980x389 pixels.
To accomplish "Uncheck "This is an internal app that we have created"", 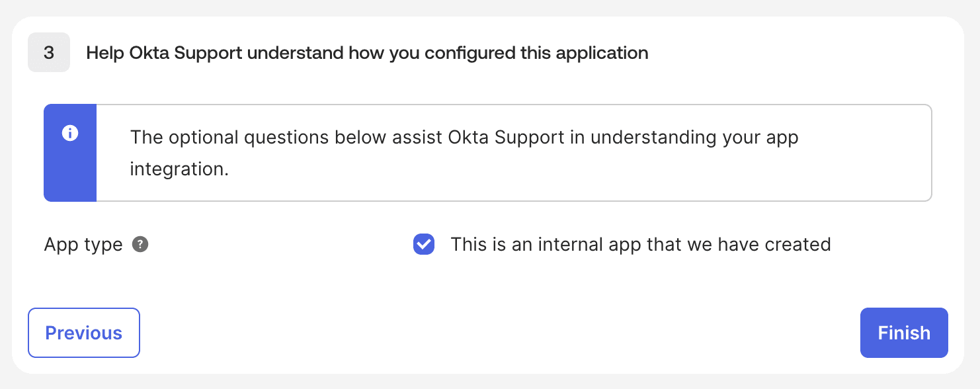I will [423, 244].
